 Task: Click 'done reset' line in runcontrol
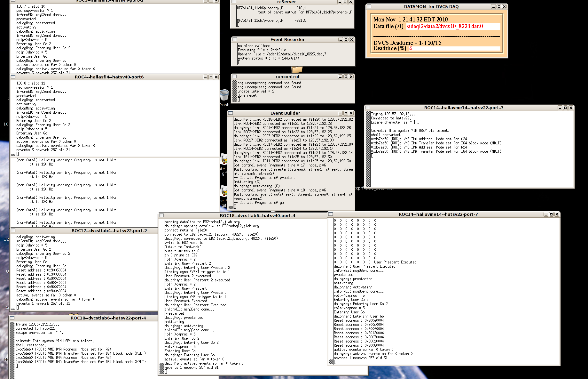pos(247,95)
